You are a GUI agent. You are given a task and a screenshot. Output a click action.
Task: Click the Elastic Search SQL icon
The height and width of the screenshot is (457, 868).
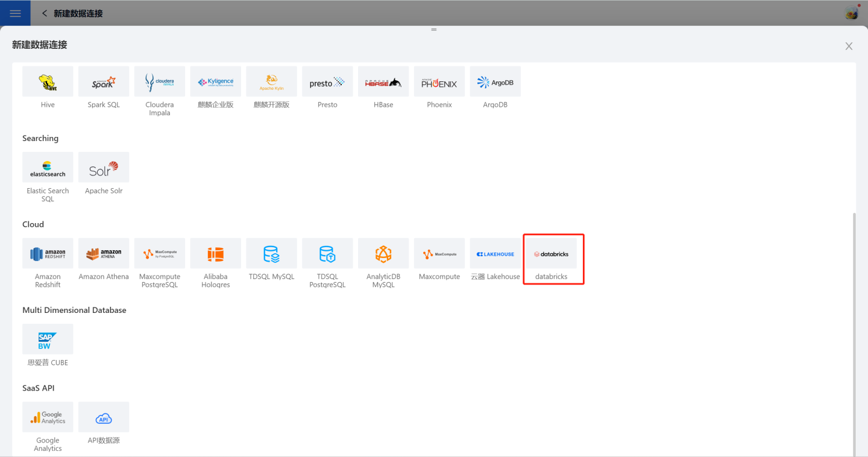point(48,168)
